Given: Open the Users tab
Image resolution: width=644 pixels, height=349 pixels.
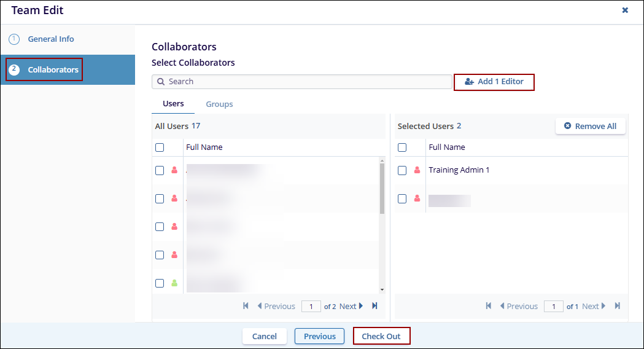Looking at the screenshot, I should [173, 104].
